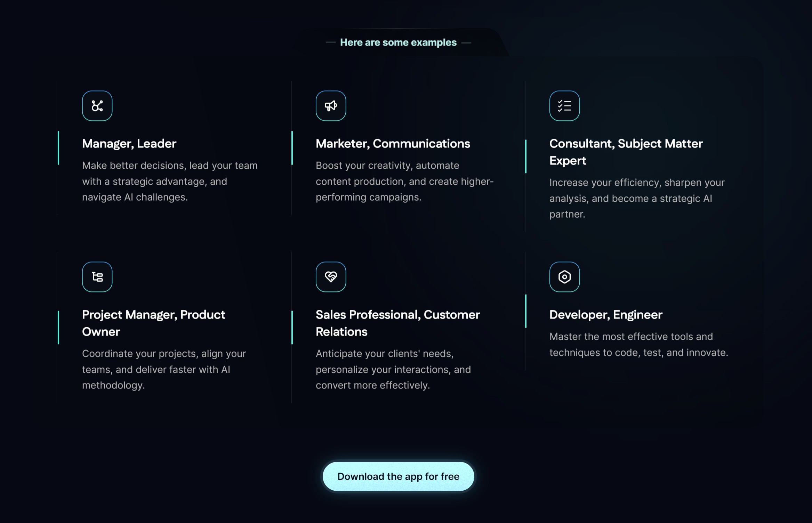Click the network/share icon on the Manager card
This screenshot has height=523, width=812.
point(97,105)
